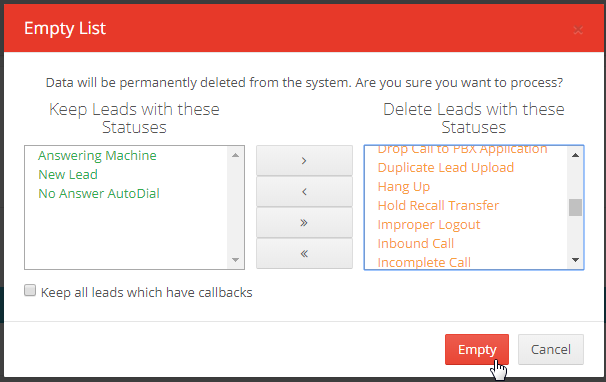This screenshot has width=606, height=382.
Task: Click the red Empty button
Action: click(x=477, y=350)
